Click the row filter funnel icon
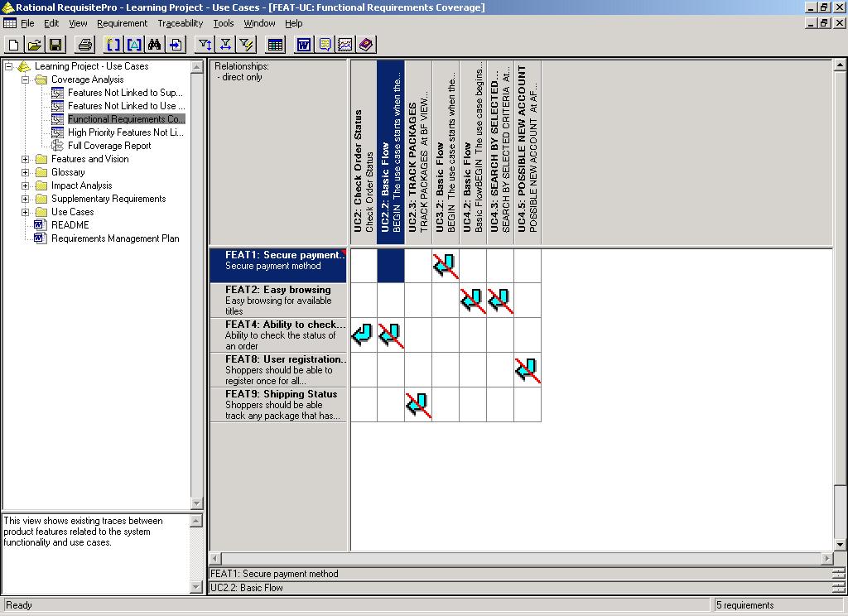The image size is (848, 616). pos(205,45)
